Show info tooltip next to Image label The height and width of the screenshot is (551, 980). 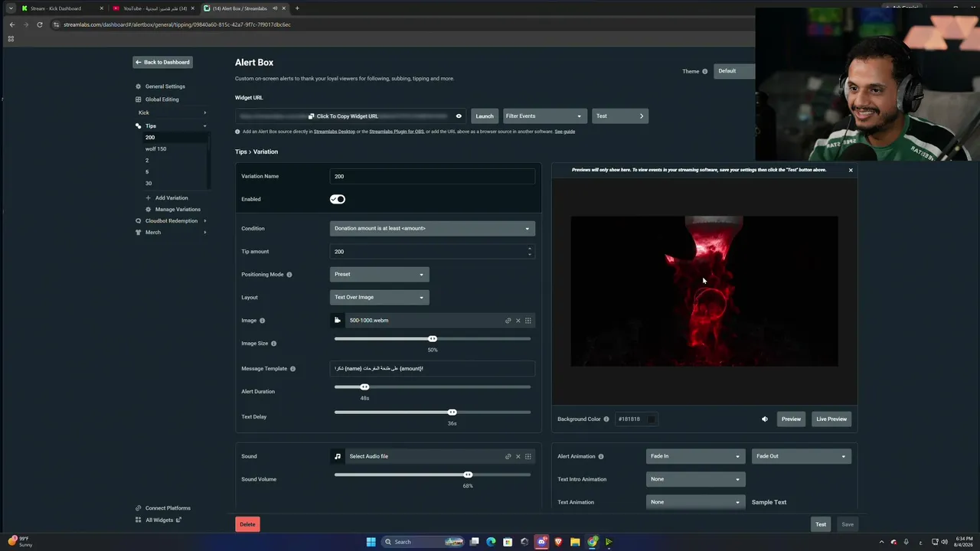click(263, 321)
